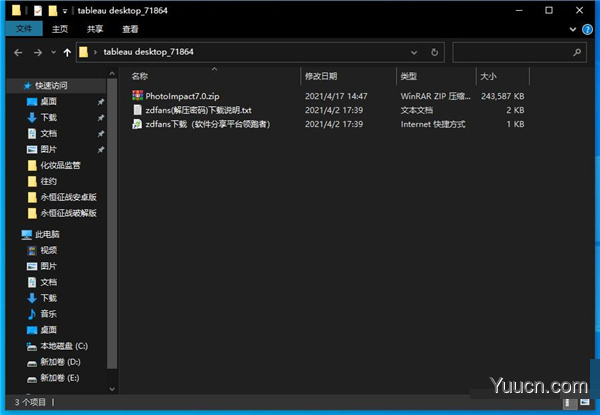Open pinned 文档 under quick access
This screenshot has width=600, height=415.
point(49,133)
